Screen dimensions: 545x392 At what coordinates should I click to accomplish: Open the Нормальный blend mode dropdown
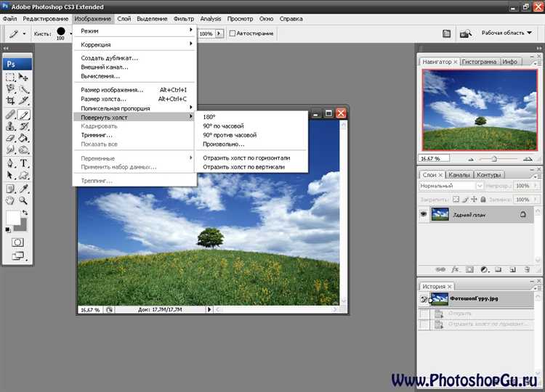point(451,186)
